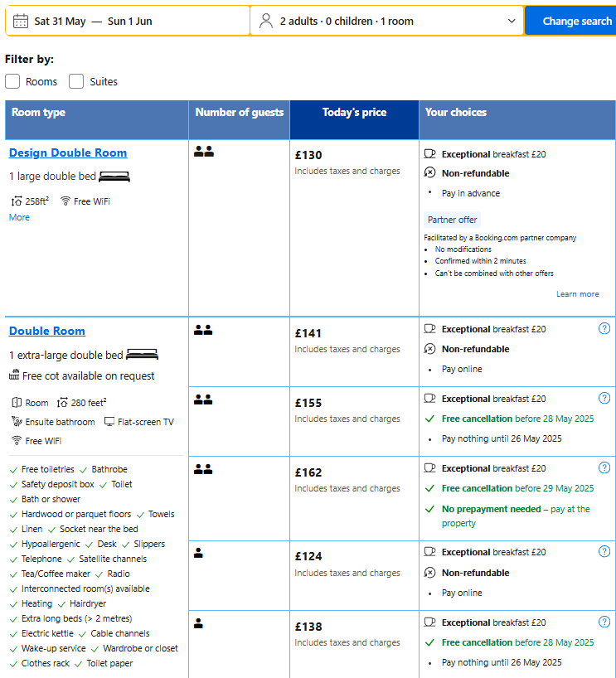The width and height of the screenshot is (616, 678).
Task: Click the person icon in the guests selector
Action: coord(265,21)
